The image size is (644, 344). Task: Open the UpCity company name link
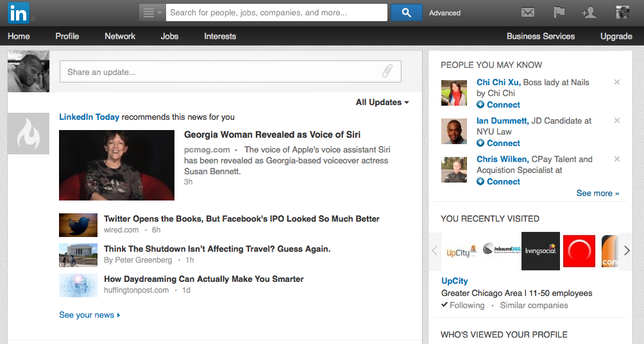click(x=455, y=281)
